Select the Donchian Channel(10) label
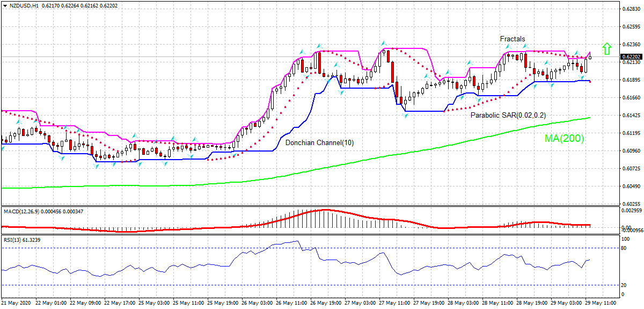 [x=319, y=143]
